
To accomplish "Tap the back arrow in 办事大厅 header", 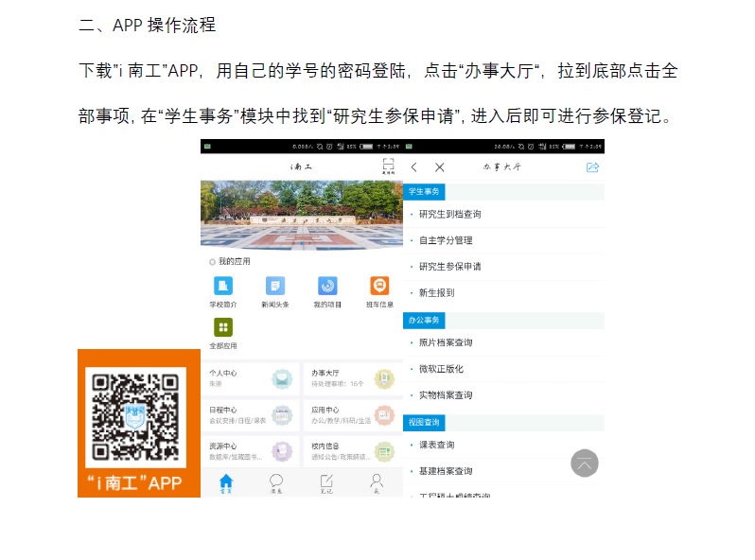I will pyautogui.click(x=414, y=167).
